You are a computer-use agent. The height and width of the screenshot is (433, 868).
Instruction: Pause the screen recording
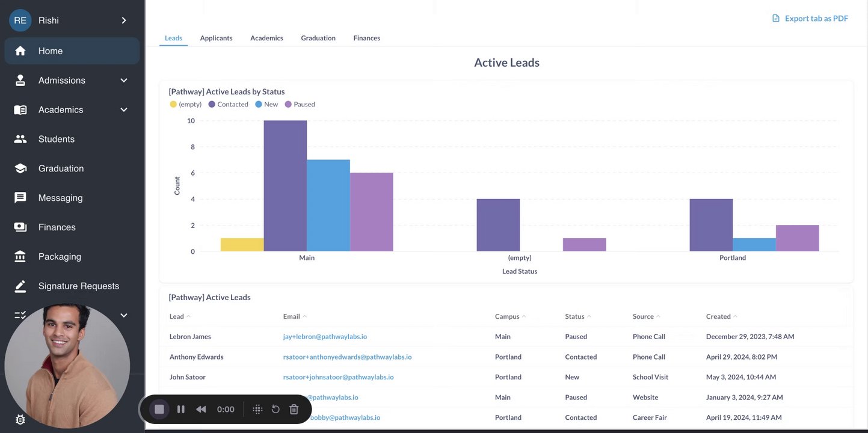pos(181,410)
